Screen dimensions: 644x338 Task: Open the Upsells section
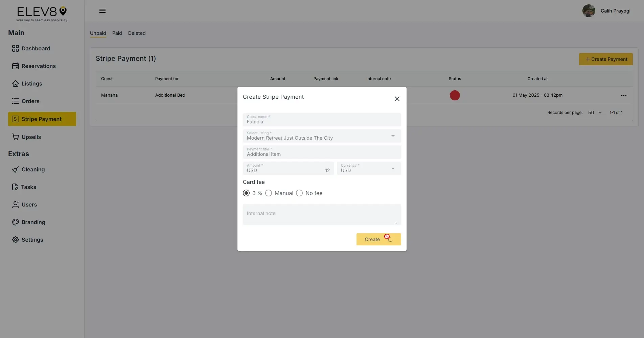pyautogui.click(x=31, y=137)
